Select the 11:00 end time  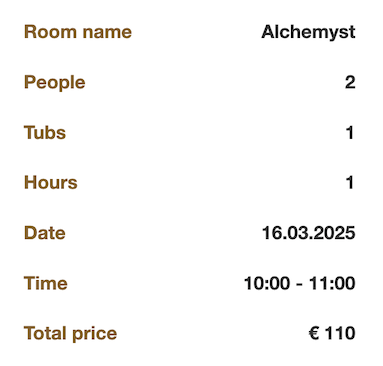point(332,283)
